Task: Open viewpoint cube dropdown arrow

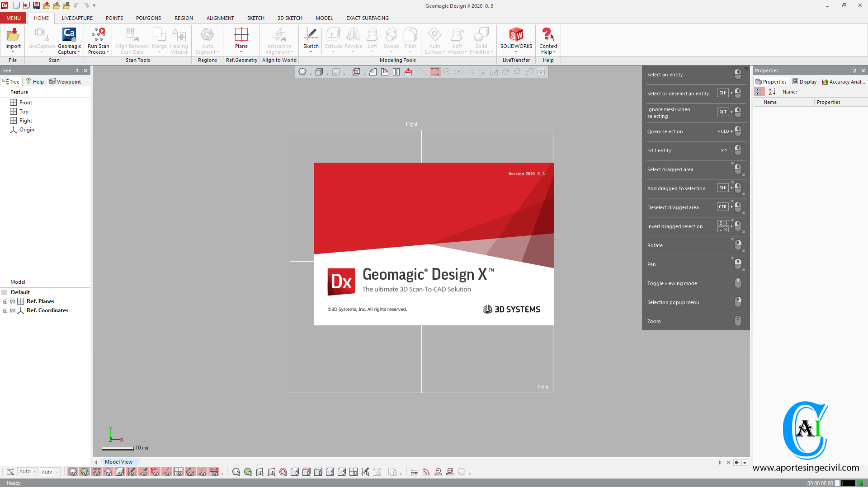Action: (x=364, y=74)
